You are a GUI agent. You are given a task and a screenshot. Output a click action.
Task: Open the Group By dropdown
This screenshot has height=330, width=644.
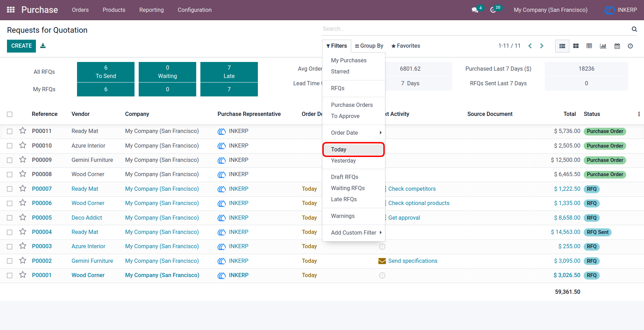[x=369, y=46]
